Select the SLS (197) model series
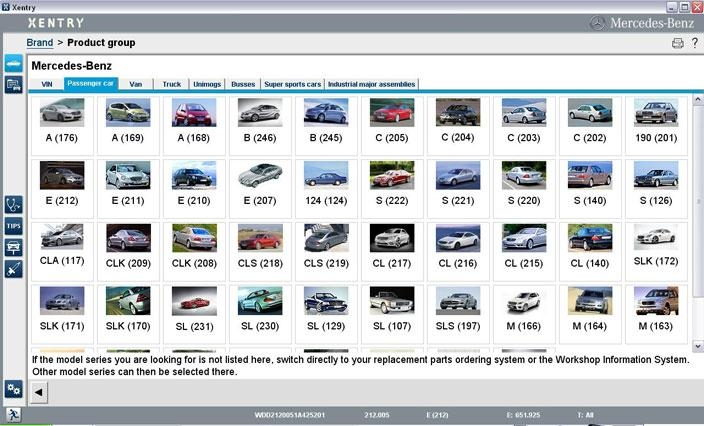This screenshot has width=704, height=426. 458,314
